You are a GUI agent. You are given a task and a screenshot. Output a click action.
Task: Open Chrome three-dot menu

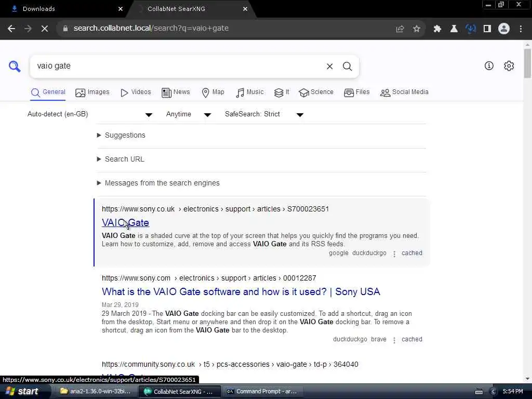[x=521, y=29]
